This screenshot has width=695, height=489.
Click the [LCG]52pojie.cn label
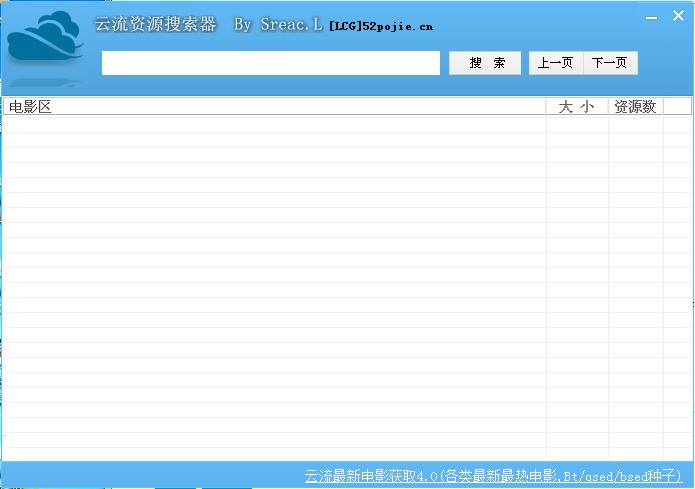(x=381, y=26)
